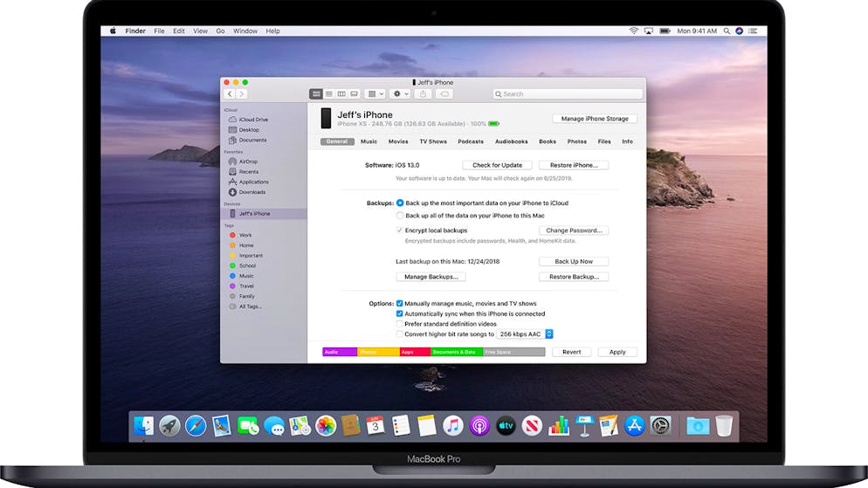This screenshot has height=488, width=868.
Task: Open Launchpad from the Dock
Action: [x=169, y=425]
